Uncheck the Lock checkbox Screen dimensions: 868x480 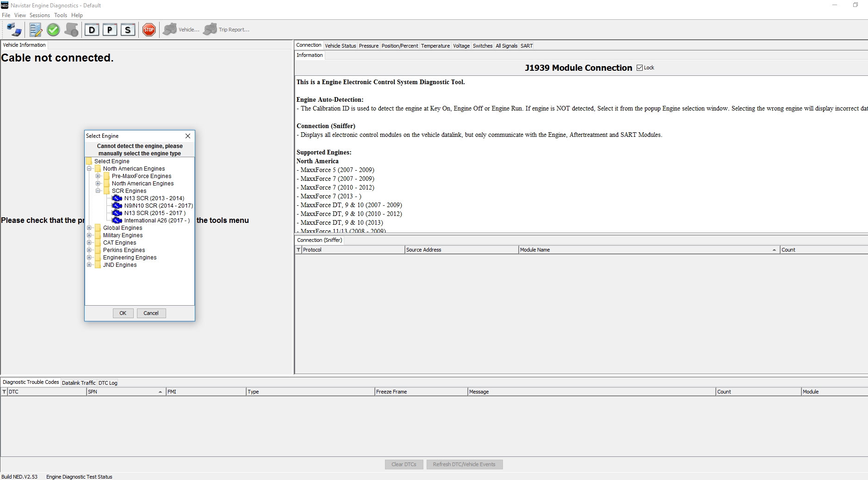(639, 68)
